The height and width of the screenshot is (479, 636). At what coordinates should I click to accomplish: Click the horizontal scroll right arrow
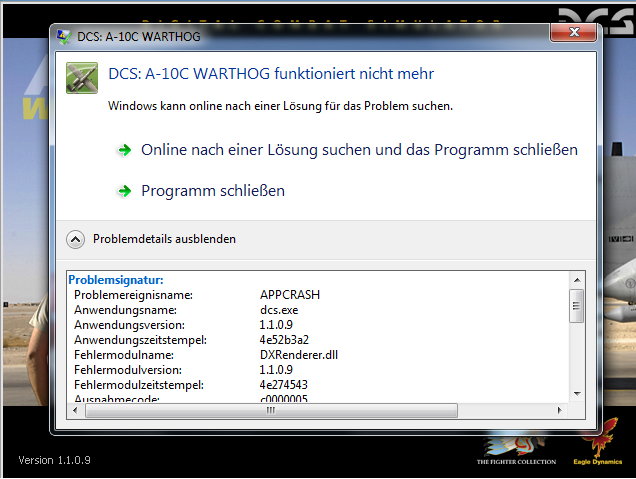click(x=560, y=410)
